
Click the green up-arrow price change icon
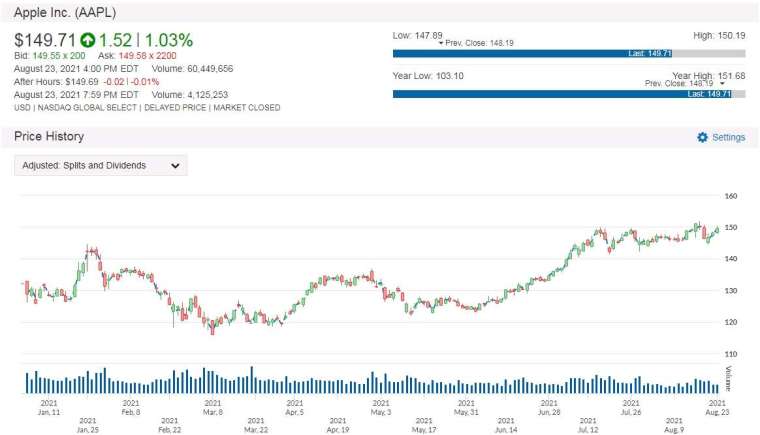88,40
